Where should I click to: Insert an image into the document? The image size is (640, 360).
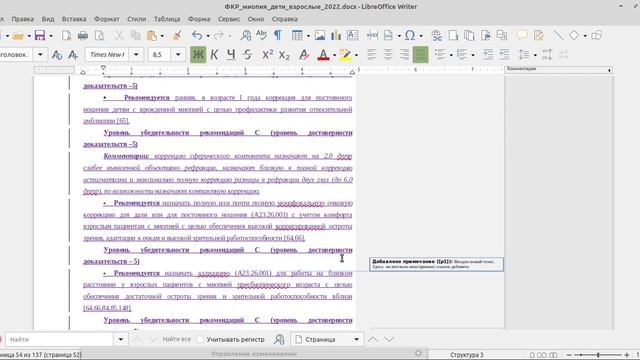click(x=320, y=36)
